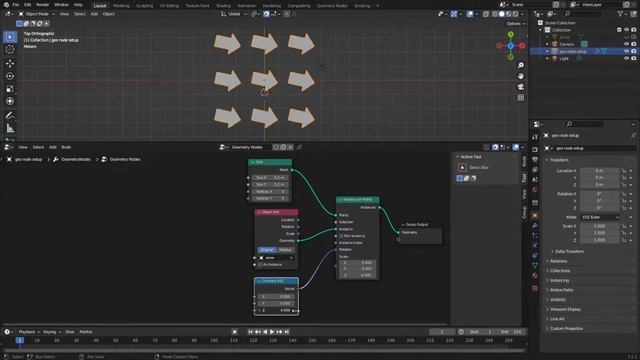Expand Relations panel in Object properties
Viewport: 640px width, 360px height.
(558, 261)
